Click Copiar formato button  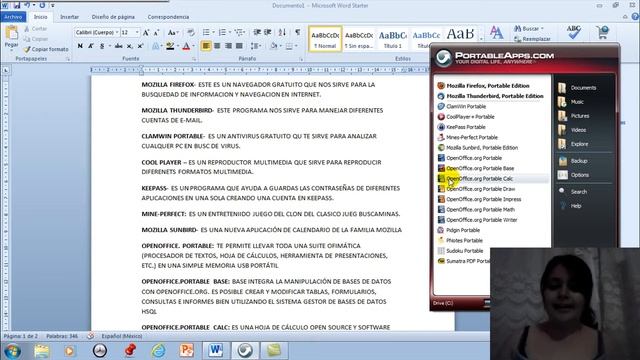46,49
